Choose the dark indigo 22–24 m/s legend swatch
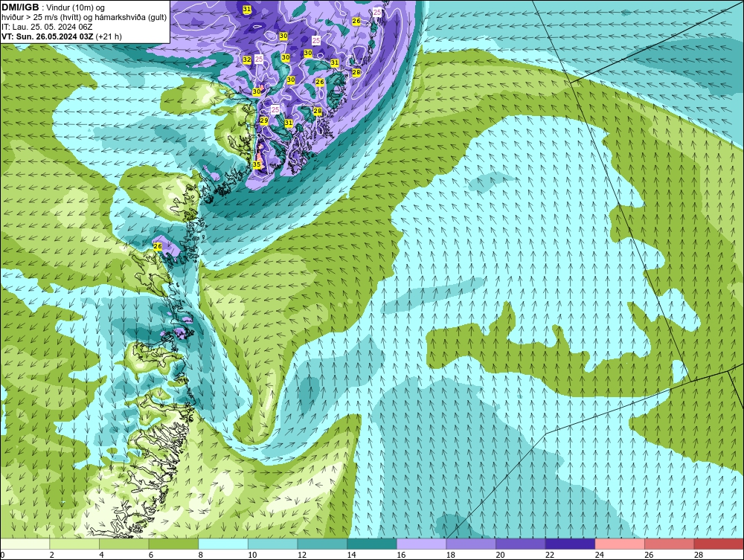Screen dimensions: 744x560 (570, 544)
